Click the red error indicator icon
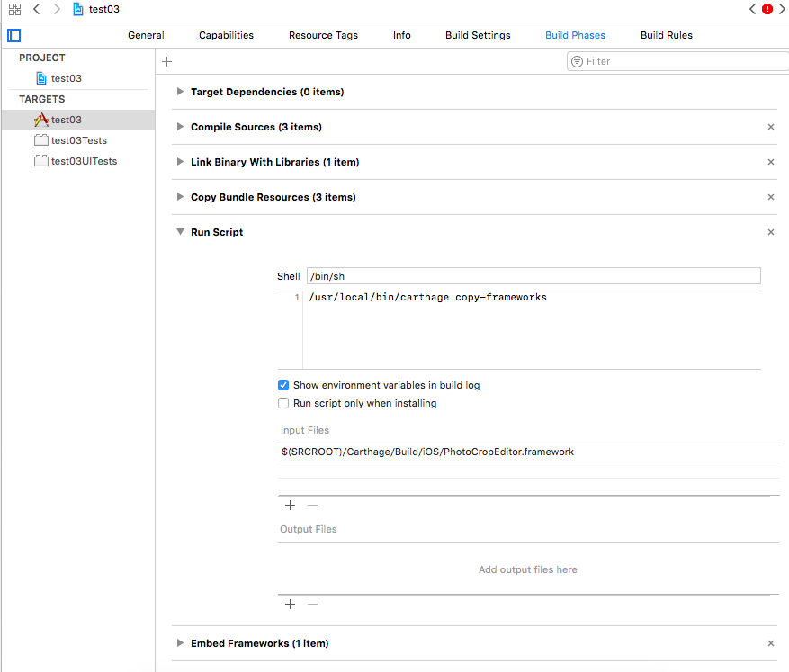 coord(767,9)
